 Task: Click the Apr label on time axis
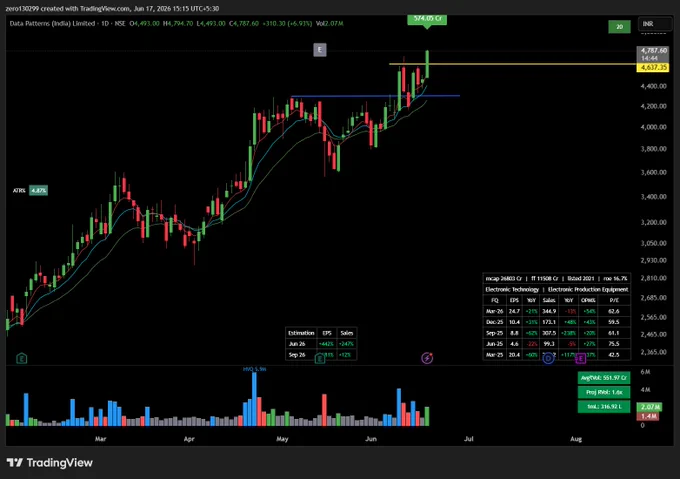(x=189, y=439)
